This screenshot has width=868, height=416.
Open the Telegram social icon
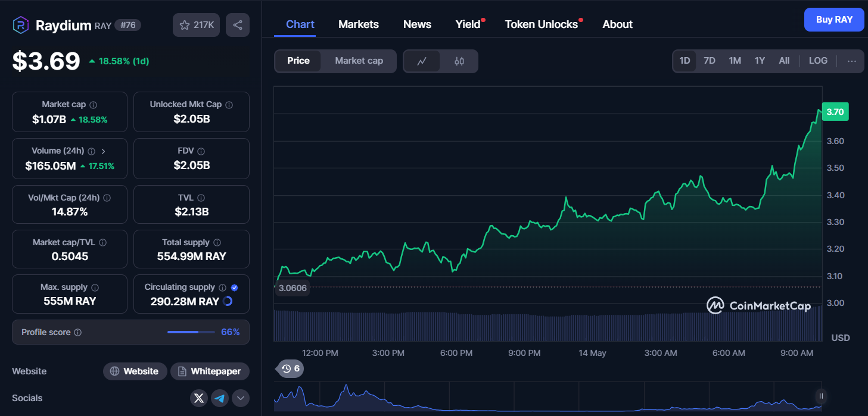coord(220,398)
